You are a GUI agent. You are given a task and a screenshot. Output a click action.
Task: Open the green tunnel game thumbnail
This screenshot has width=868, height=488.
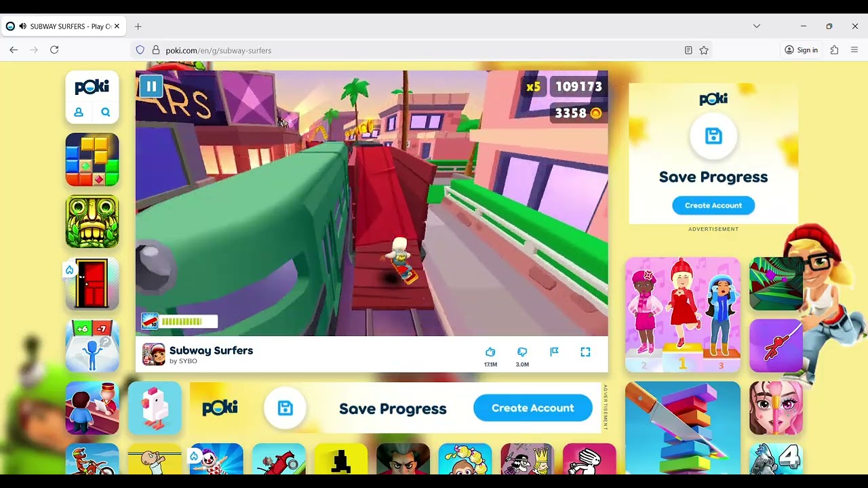pos(776,284)
